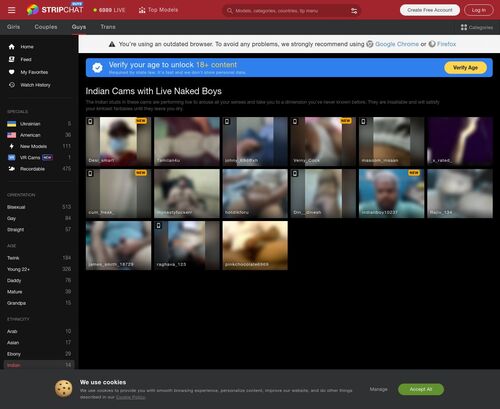Click the search magnifier icon
The image size is (500, 409).
tap(230, 11)
